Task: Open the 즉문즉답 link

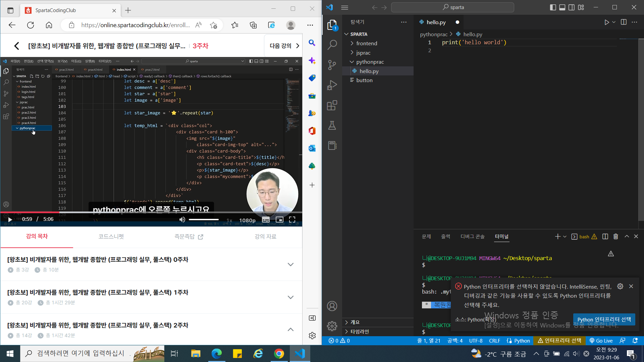Action: click(189, 237)
